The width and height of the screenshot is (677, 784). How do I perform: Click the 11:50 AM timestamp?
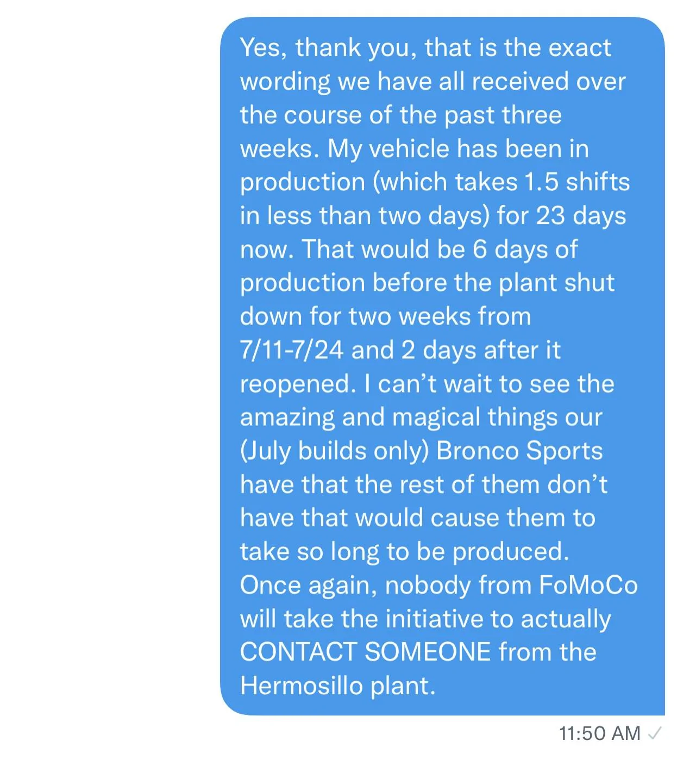[x=599, y=733]
